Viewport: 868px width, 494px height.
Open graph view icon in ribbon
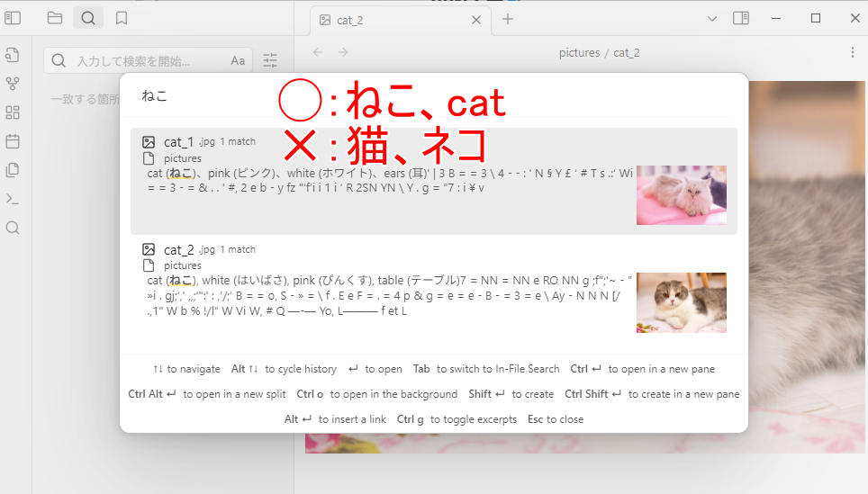(13, 84)
